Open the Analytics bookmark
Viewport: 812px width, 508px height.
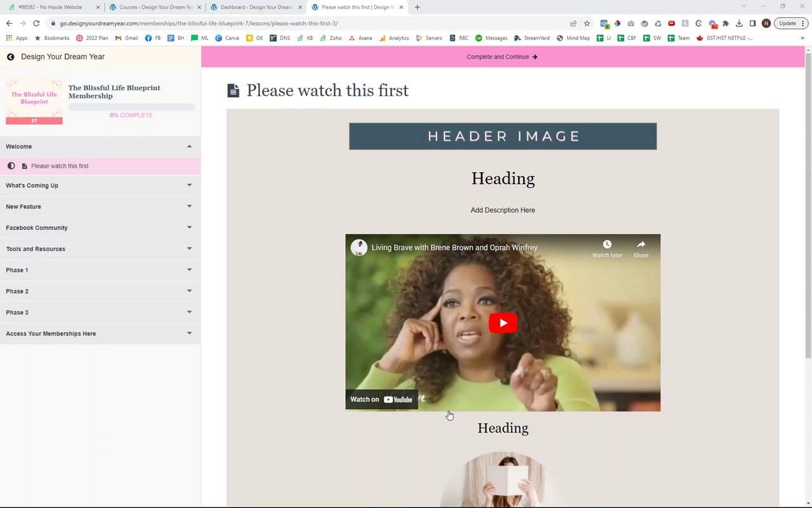[x=394, y=38]
